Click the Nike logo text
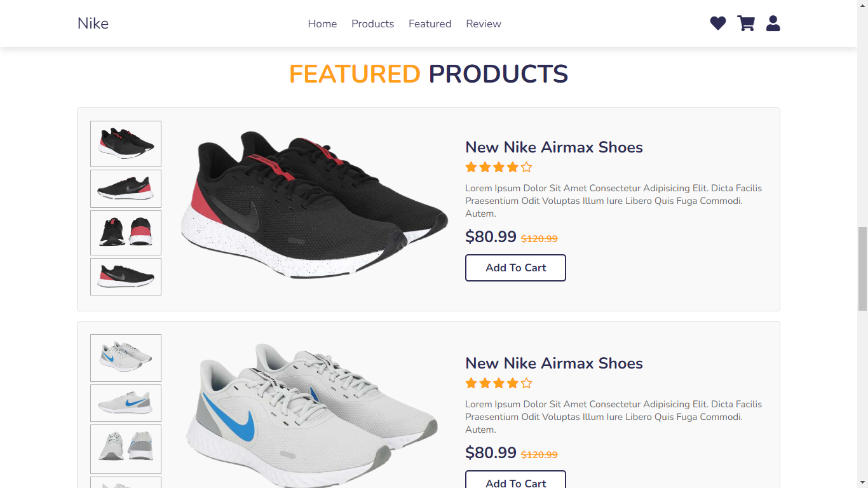The width and height of the screenshot is (868, 488). tap(93, 24)
